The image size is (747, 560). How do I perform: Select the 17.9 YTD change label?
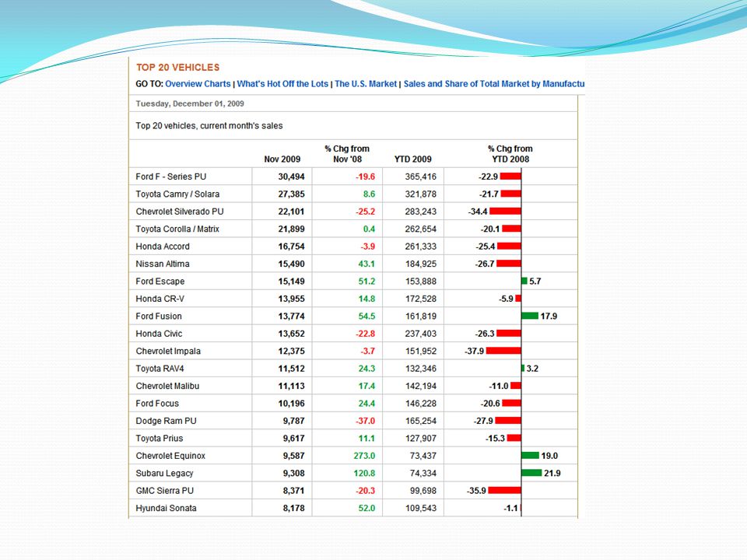549,317
